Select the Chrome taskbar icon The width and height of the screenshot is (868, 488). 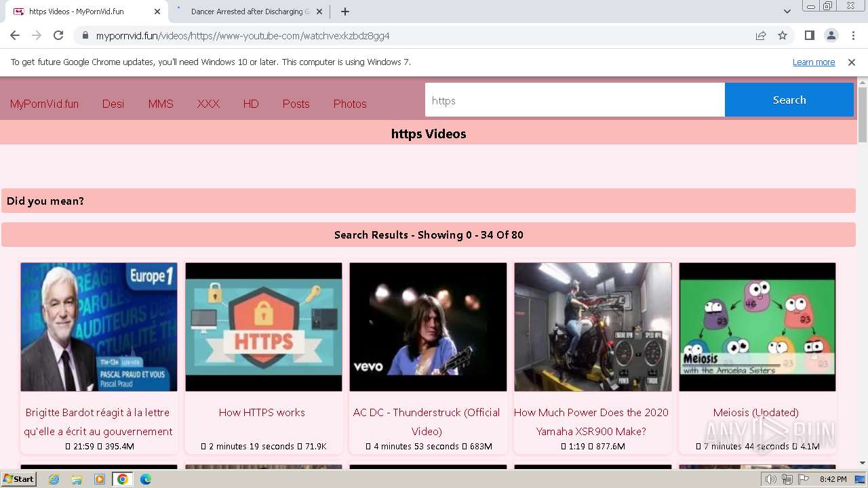pyautogui.click(x=122, y=479)
